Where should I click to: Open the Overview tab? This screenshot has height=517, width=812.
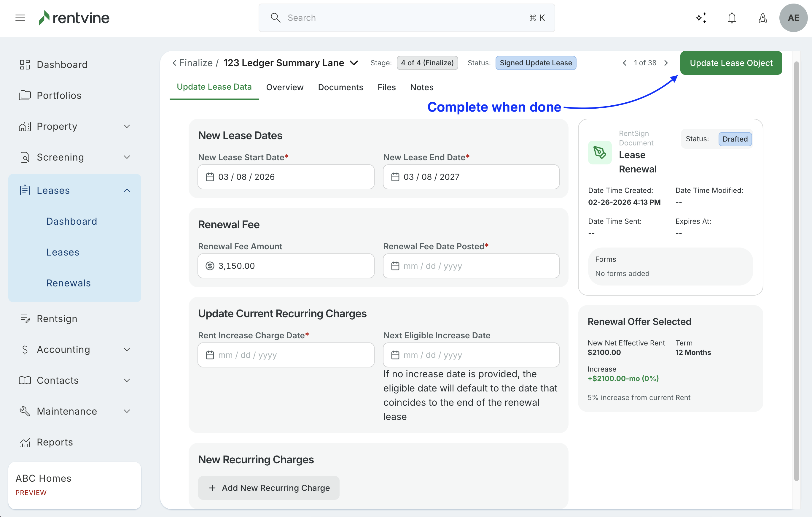tap(285, 88)
